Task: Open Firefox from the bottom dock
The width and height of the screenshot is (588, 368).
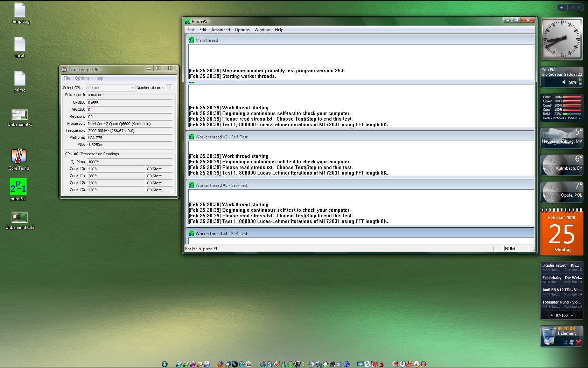Action: [220, 364]
